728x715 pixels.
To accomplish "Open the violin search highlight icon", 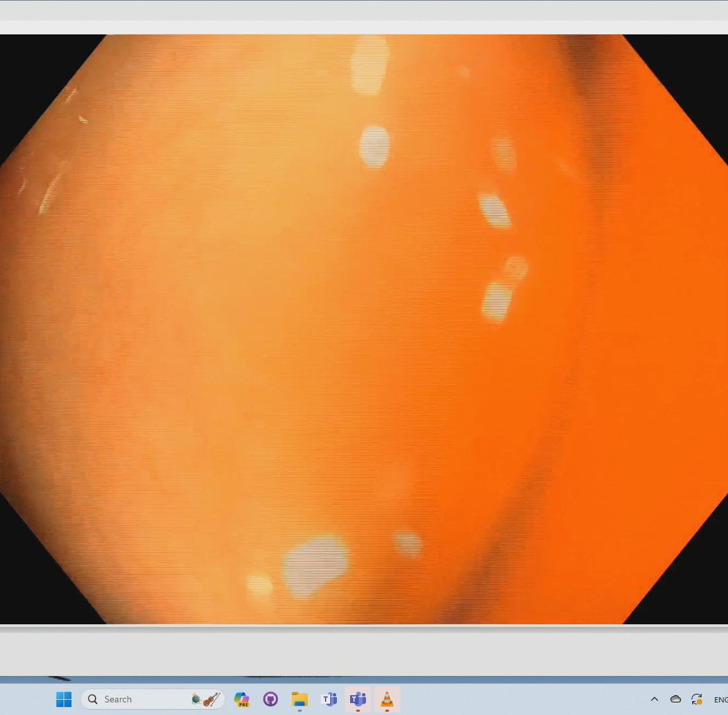I will [x=206, y=698].
